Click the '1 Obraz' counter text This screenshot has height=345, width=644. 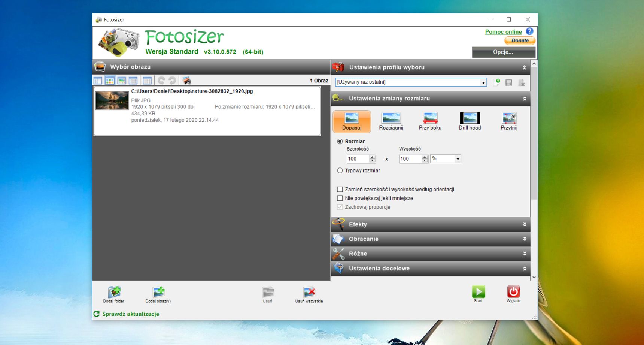319,81
